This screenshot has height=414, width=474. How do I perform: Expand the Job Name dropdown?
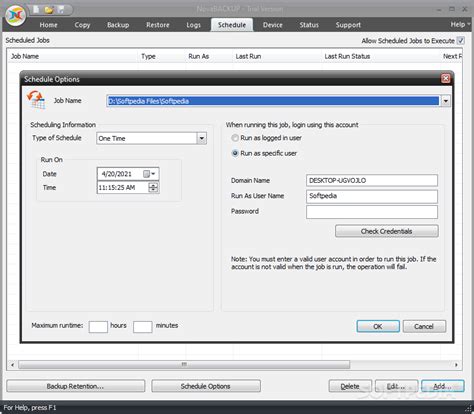446,101
